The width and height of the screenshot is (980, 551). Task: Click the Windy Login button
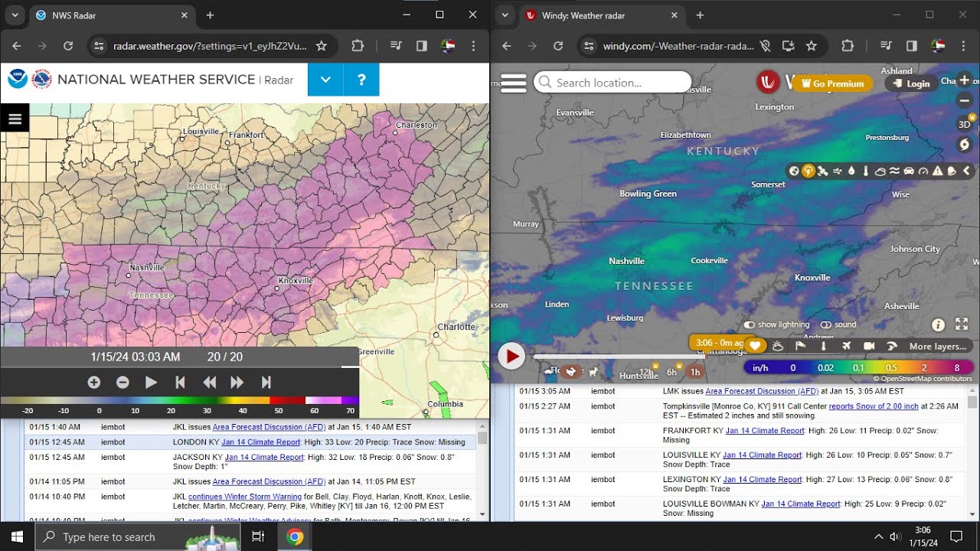pos(911,83)
